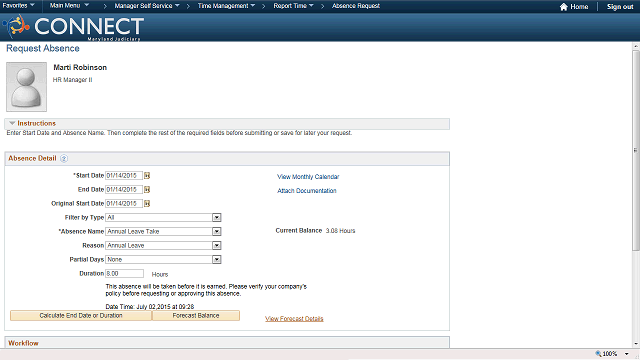Open the Filter by Type dropdown
The image size is (640, 360).
click(217, 218)
